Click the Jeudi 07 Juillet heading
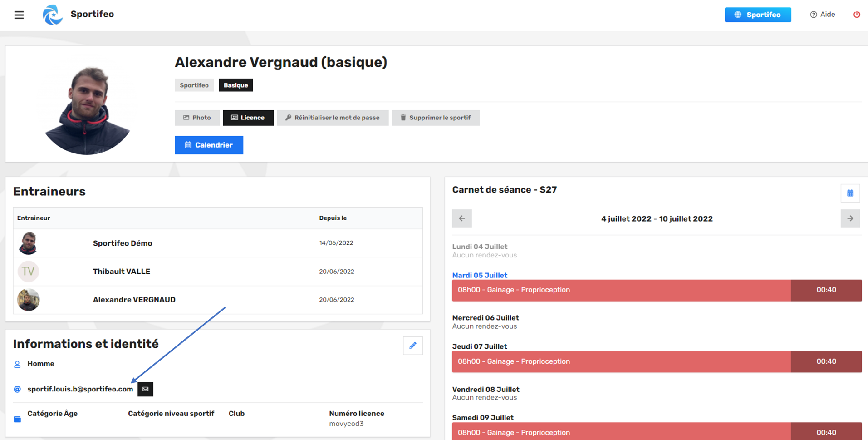Screen dimensions: 868x440 point(480,346)
